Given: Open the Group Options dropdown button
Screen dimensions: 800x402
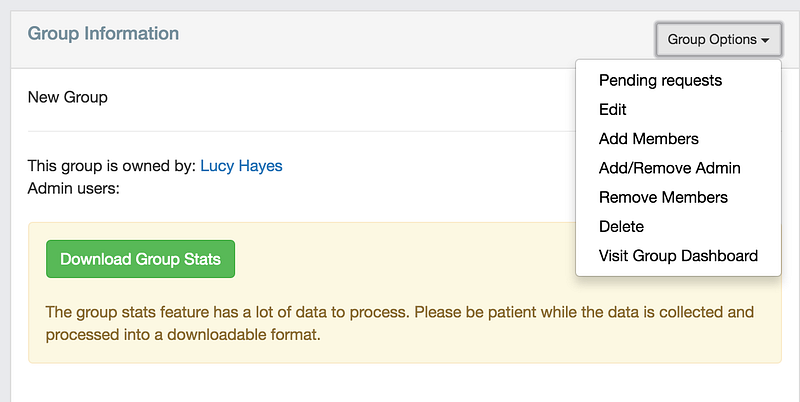Looking at the screenshot, I should (x=710, y=40).
